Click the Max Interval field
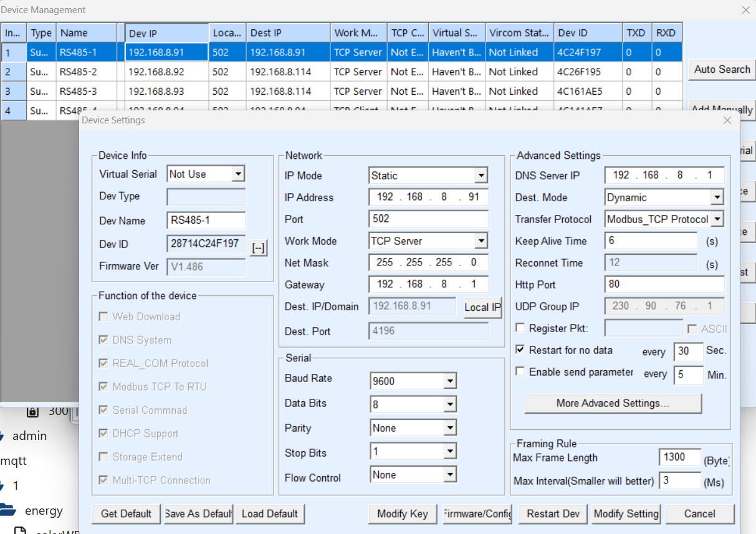Screen dimensions: 756x534 (x=680, y=481)
